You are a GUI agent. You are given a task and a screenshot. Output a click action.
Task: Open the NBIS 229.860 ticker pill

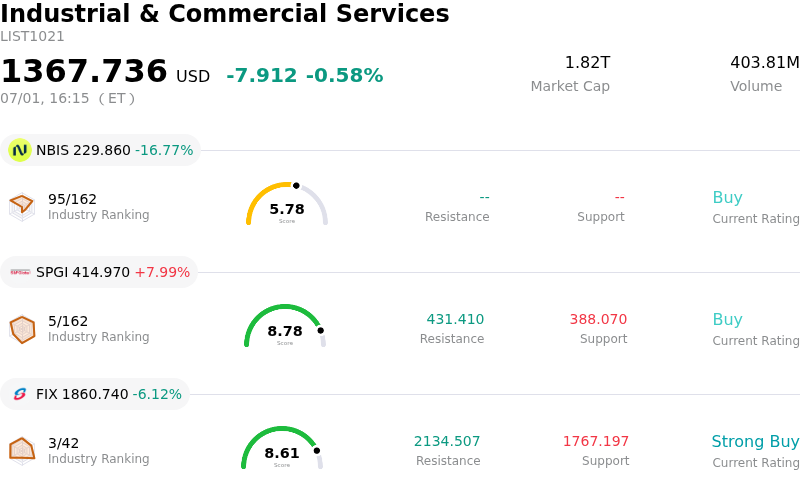click(x=101, y=150)
